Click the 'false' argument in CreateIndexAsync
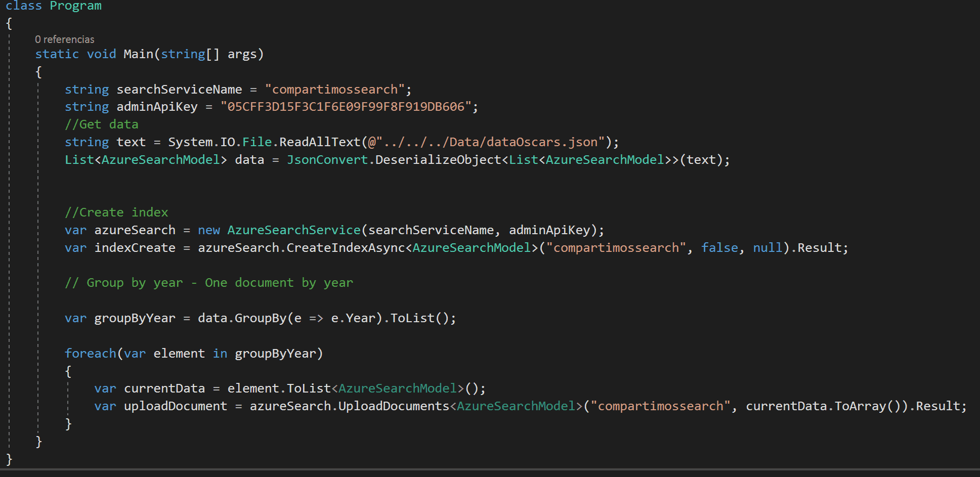Viewport: 980px width, 477px height. 719,248
